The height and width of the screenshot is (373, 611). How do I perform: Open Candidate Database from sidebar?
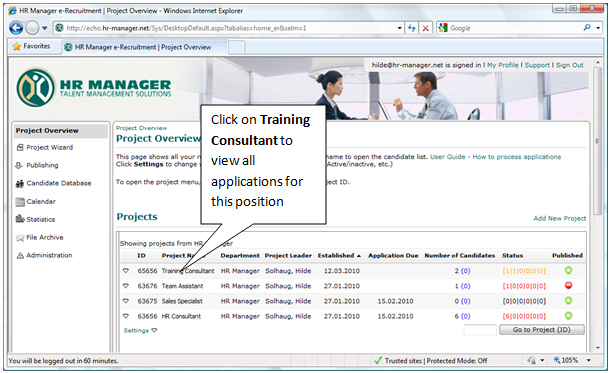(59, 183)
